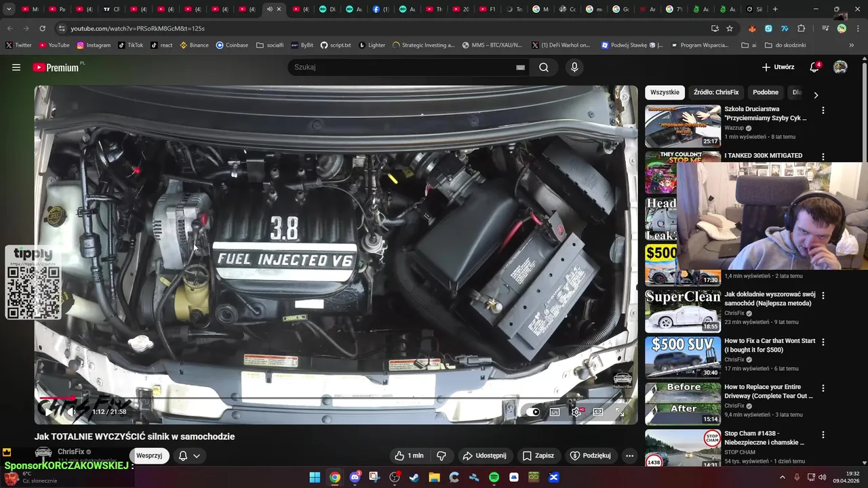Toggle autoplay switch in player
Viewport: 868px width, 488px height.
pyautogui.click(x=534, y=411)
